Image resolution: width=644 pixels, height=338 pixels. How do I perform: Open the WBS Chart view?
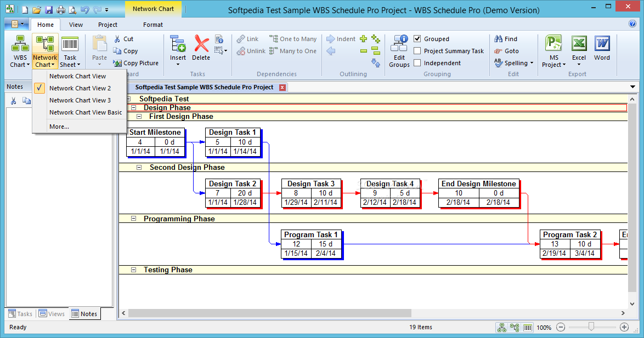[x=20, y=51]
